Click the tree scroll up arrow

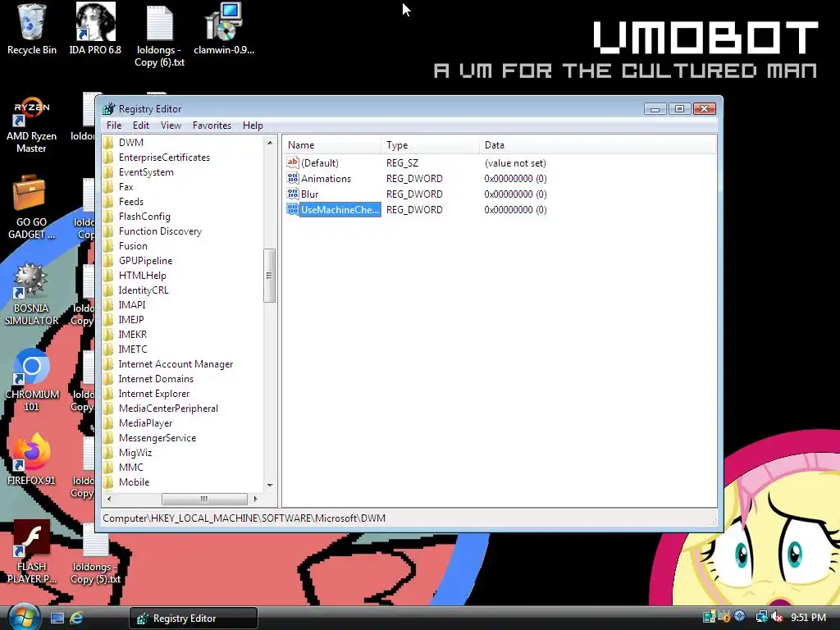pos(269,143)
